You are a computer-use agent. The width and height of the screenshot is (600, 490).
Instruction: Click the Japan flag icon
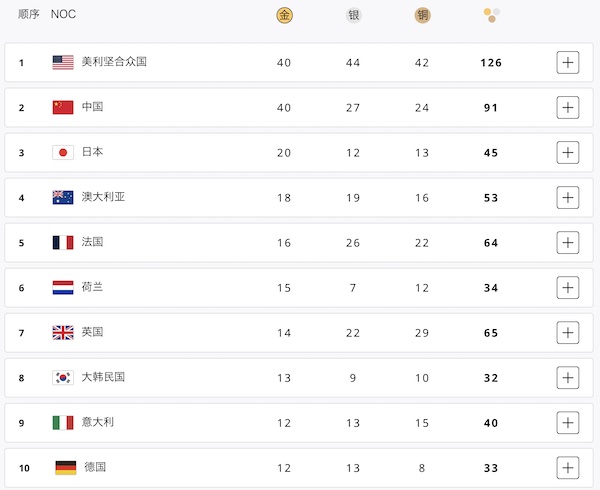[x=63, y=153]
